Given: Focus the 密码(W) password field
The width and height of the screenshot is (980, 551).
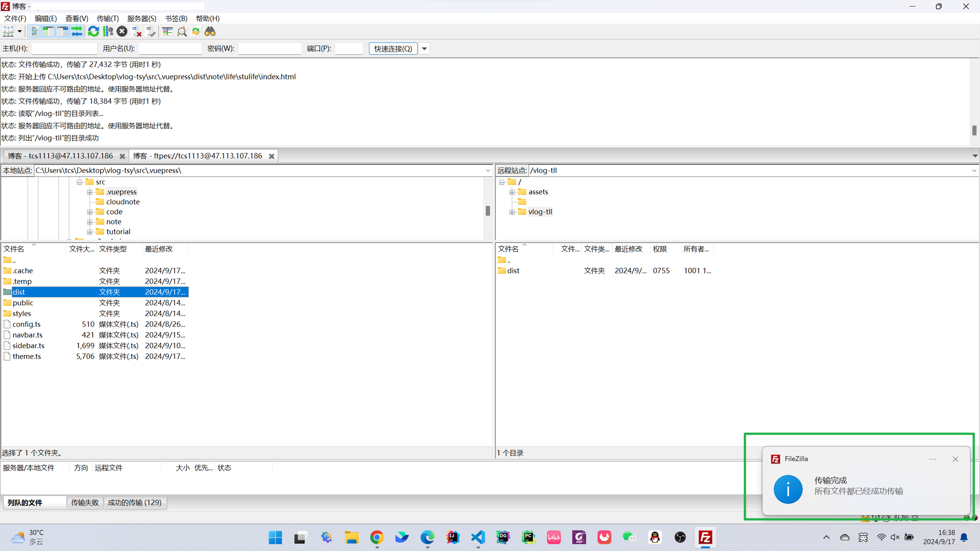Looking at the screenshot, I should tap(269, 48).
